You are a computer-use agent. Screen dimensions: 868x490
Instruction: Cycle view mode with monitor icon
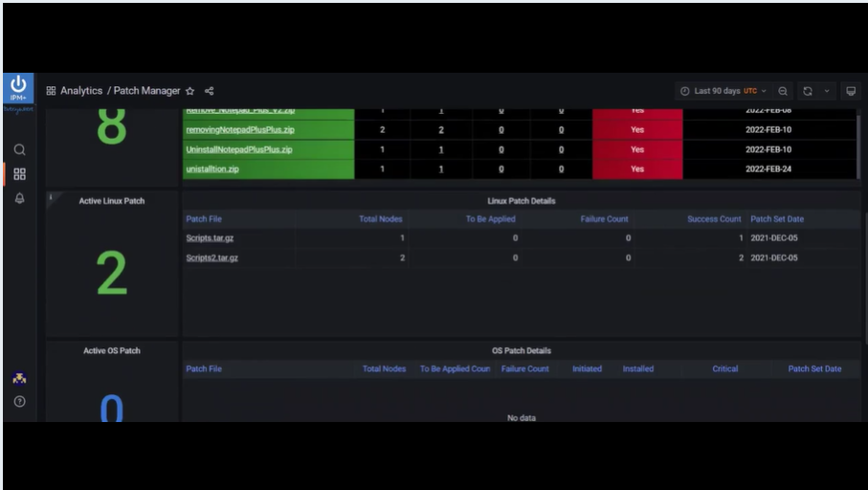[851, 91]
